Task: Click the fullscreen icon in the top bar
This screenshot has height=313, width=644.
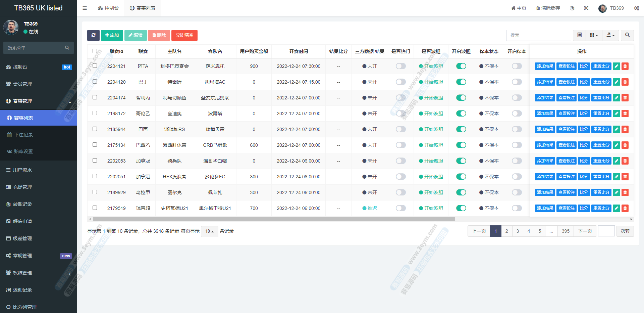Action: click(x=586, y=8)
